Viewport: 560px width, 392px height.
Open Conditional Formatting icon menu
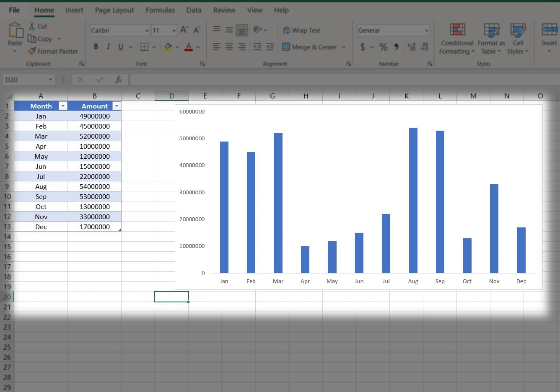click(x=457, y=30)
